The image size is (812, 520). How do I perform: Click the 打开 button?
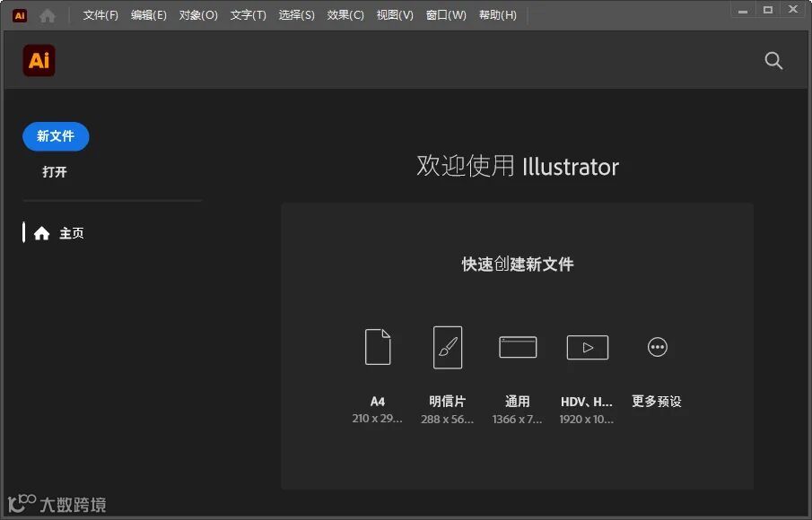[55, 172]
